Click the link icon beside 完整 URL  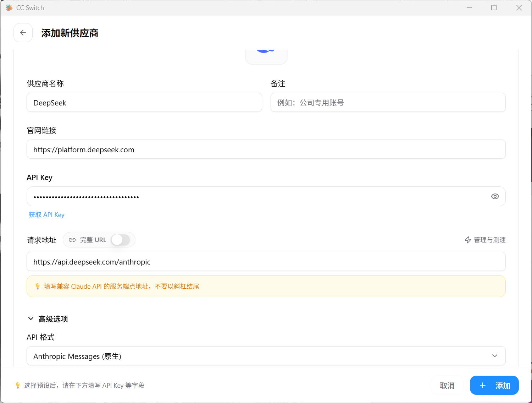click(72, 240)
